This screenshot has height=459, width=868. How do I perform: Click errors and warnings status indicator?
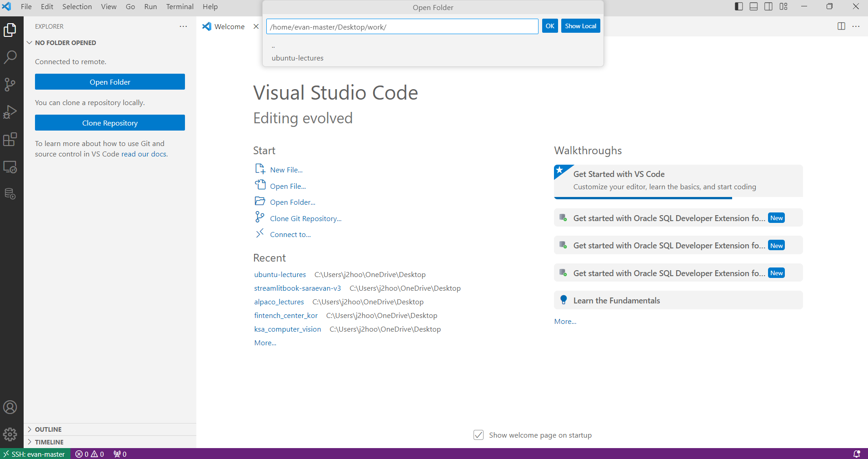tap(90, 454)
